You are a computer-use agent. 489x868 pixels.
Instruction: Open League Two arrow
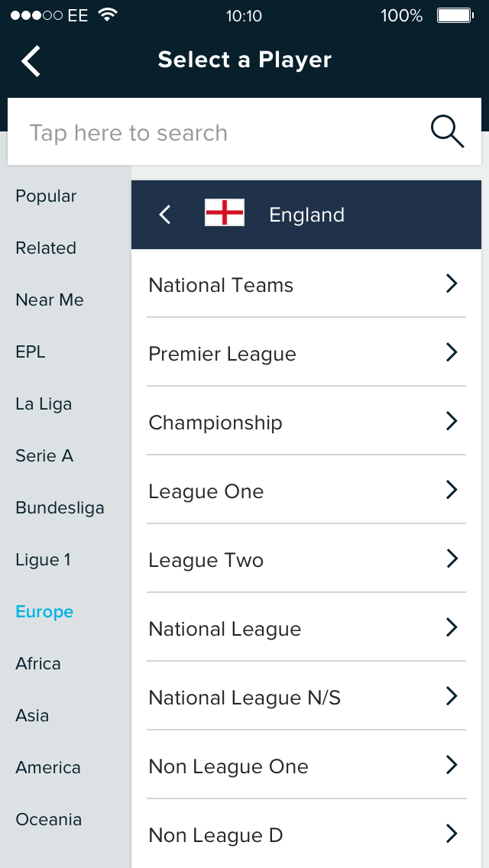click(x=451, y=559)
